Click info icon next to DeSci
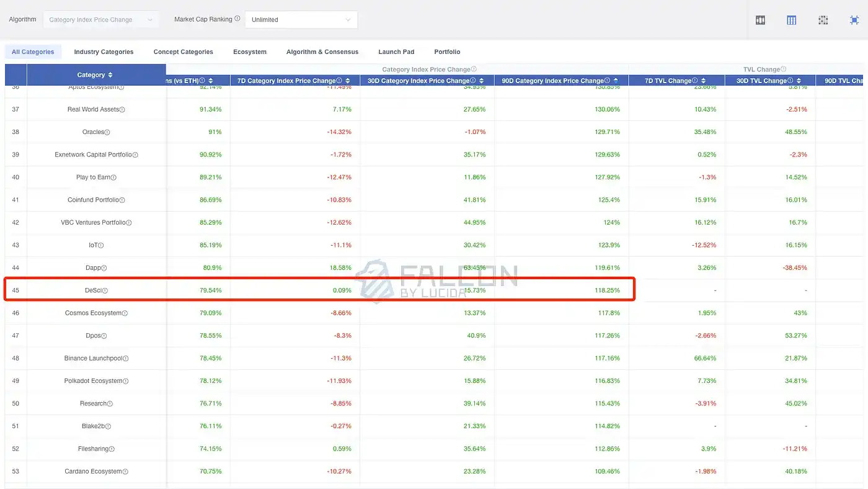Image resolution: width=868 pixels, height=489 pixels. point(105,291)
